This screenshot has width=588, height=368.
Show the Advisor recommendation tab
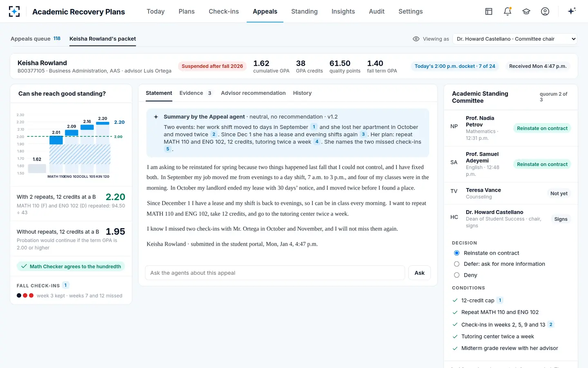click(253, 93)
